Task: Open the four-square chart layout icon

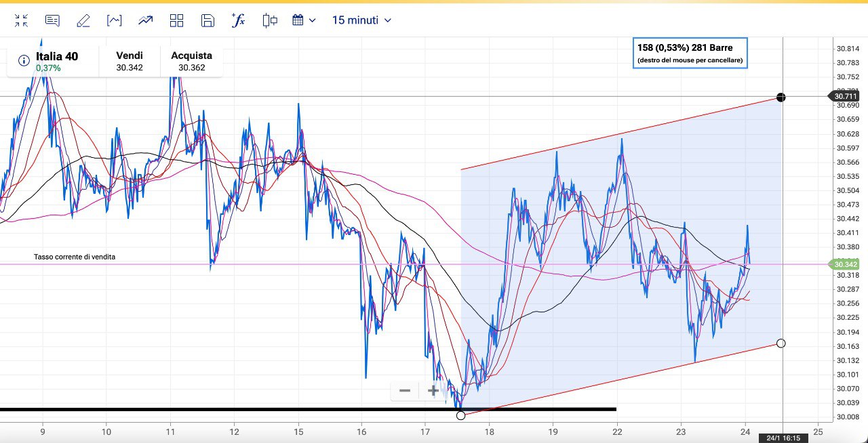Action: click(177, 20)
